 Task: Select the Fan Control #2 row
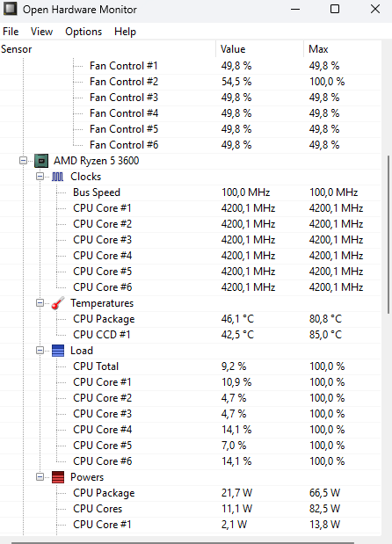pos(190,82)
